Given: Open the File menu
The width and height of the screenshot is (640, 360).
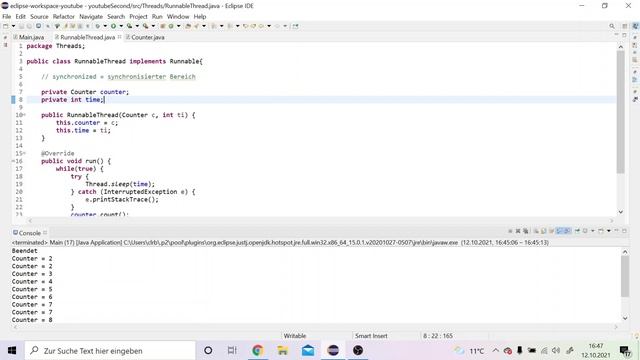Looking at the screenshot, I should (x=7, y=16).
